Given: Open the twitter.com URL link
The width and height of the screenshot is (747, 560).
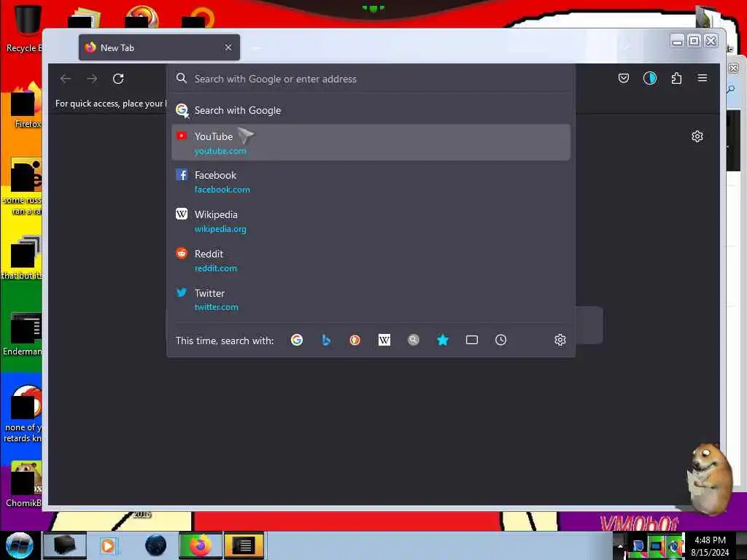Looking at the screenshot, I should point(216,307).
